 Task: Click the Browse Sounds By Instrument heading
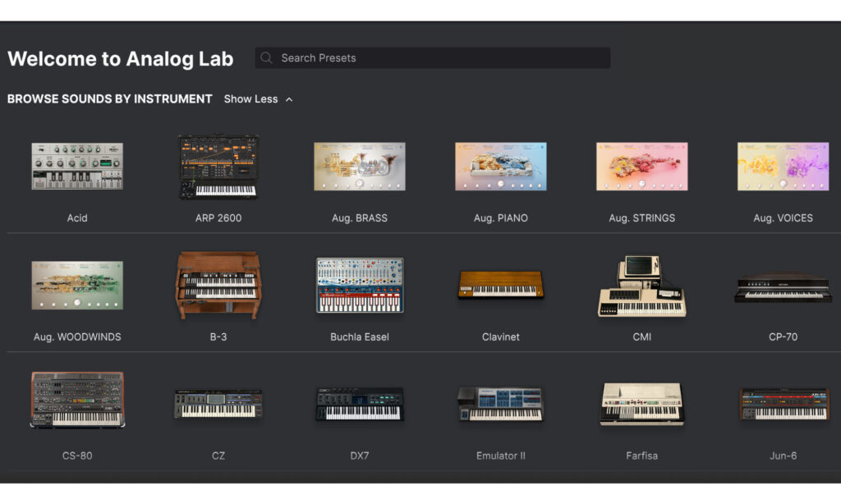pyautogui.click(x=110, y=99)
